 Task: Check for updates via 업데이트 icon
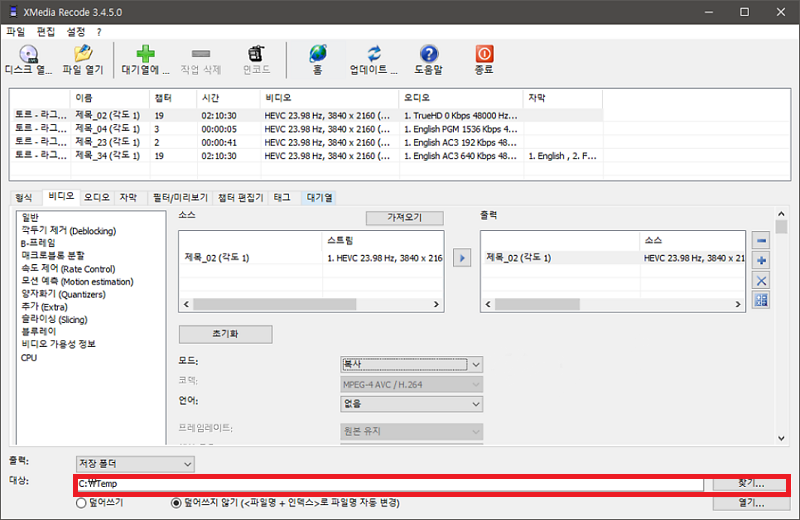[374, 54]
